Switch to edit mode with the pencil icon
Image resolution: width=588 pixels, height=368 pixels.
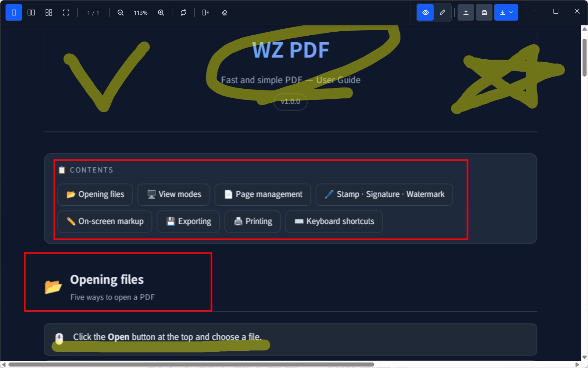point(442,13)
